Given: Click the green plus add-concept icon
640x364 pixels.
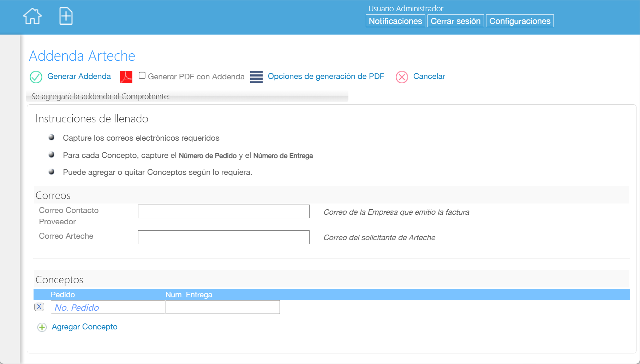Looking at the screenshot, I should pos(42,327).
